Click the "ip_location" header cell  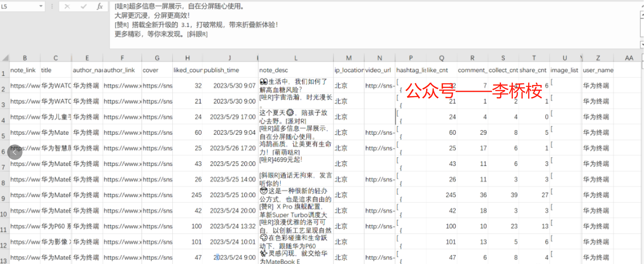[x=349, y=70]
